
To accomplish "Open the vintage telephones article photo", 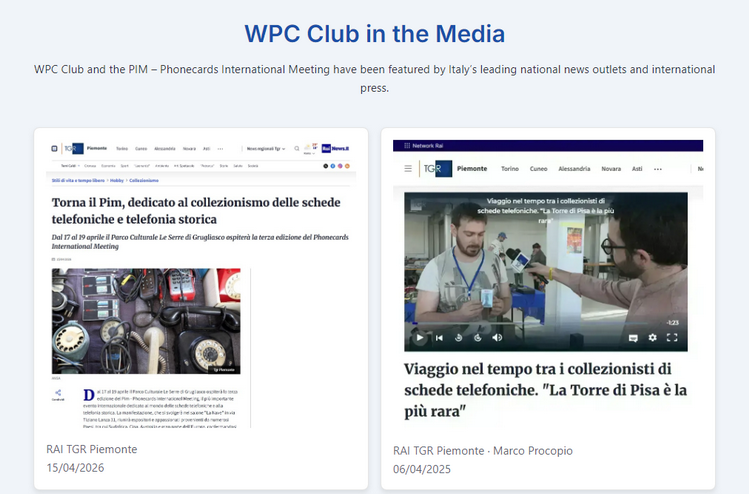I will (x=146, y=321).
